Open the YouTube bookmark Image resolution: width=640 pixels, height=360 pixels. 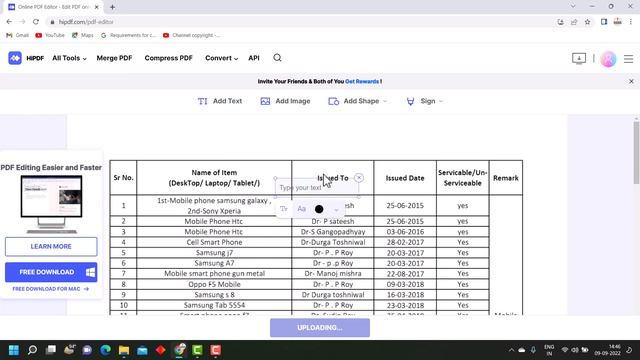[x=50, y=36]
